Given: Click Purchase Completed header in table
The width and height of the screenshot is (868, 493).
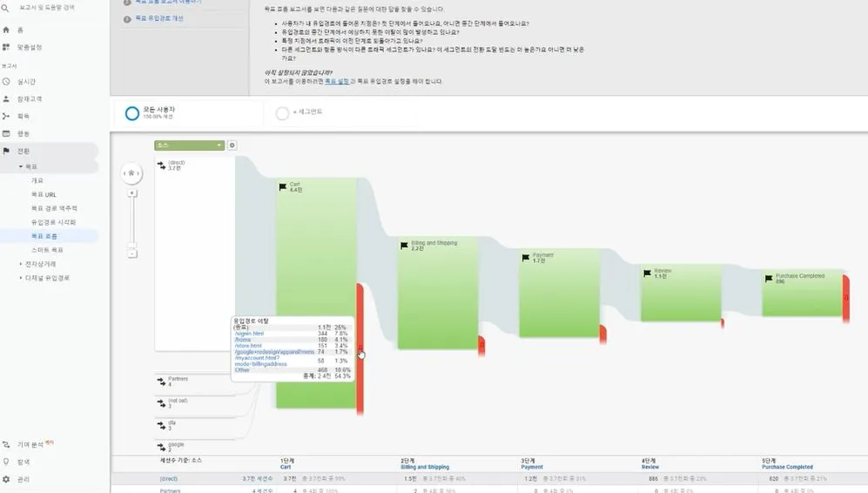Looking at the screenshot, I should (x=787, y=467).
